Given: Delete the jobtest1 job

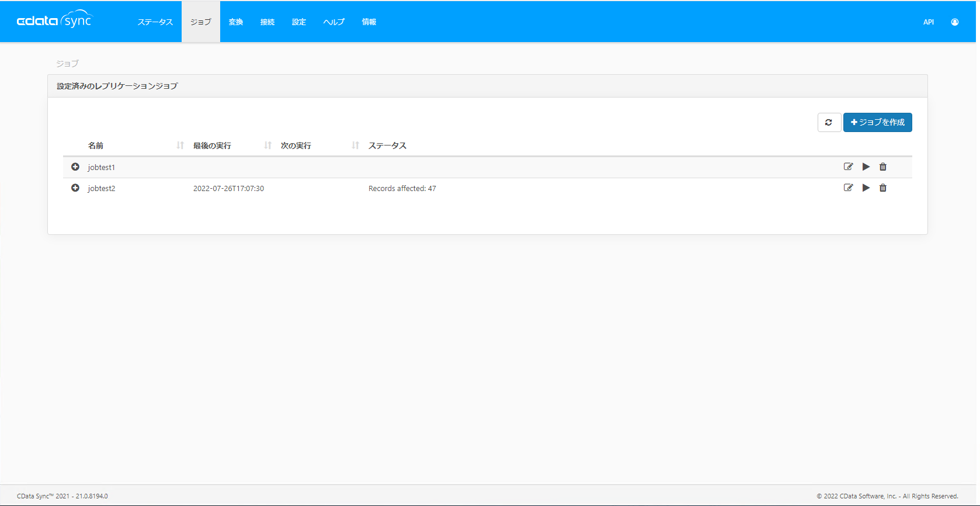Looking at the screenshot, I should 883,167.
